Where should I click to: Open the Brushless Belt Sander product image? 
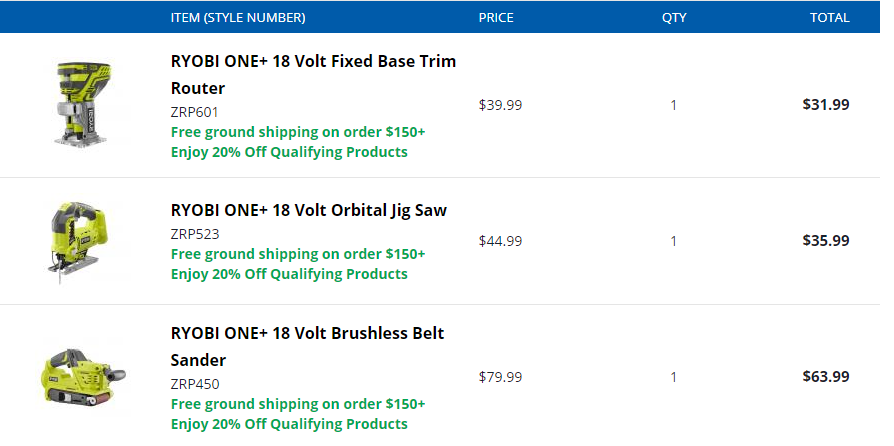point(84,376)
